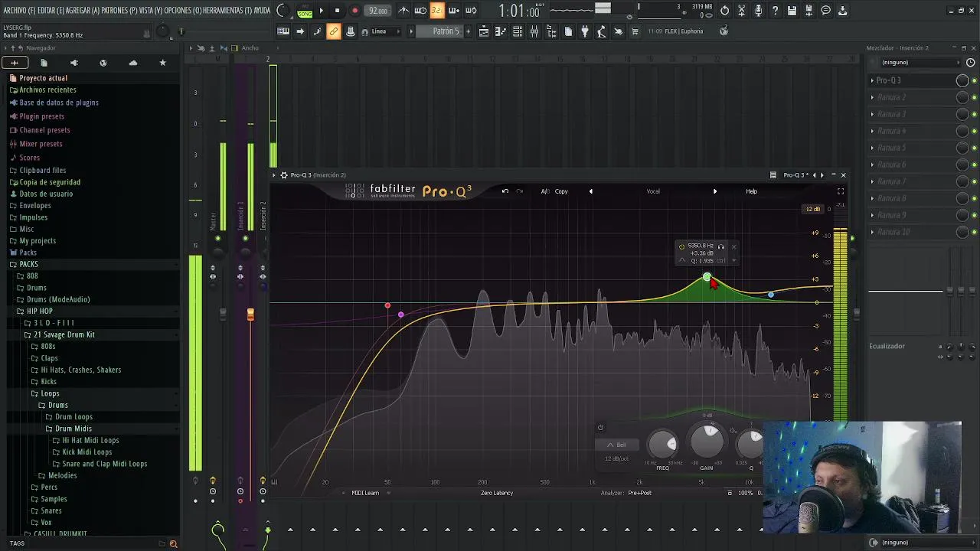Open the Mixer view icon
The height and width of the screenshot is (551, 980).
(x=534, y=31)
